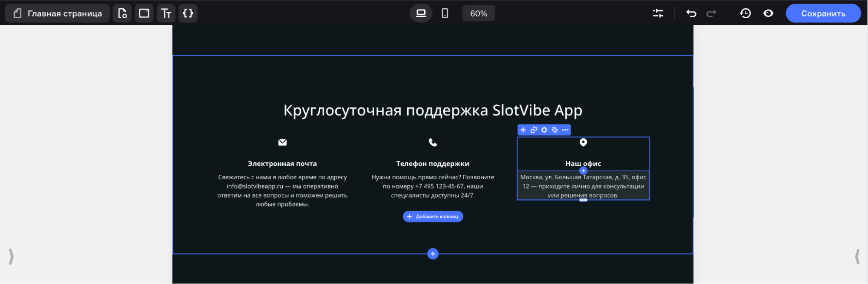Open the code braces editor icon
The image size is (868, 284).
click(x=188, y=13)
